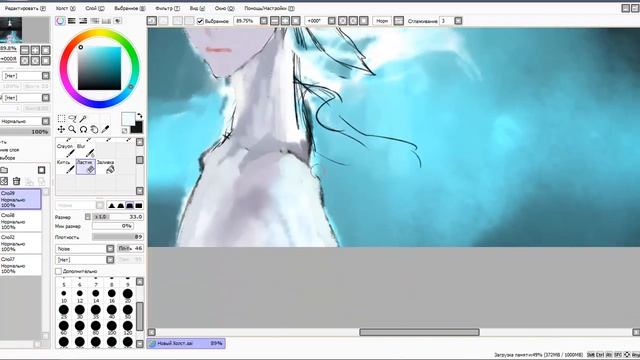Select the Crayon brush
The width and height of the screenshot is (640, 360).
[x=65, y=150]
